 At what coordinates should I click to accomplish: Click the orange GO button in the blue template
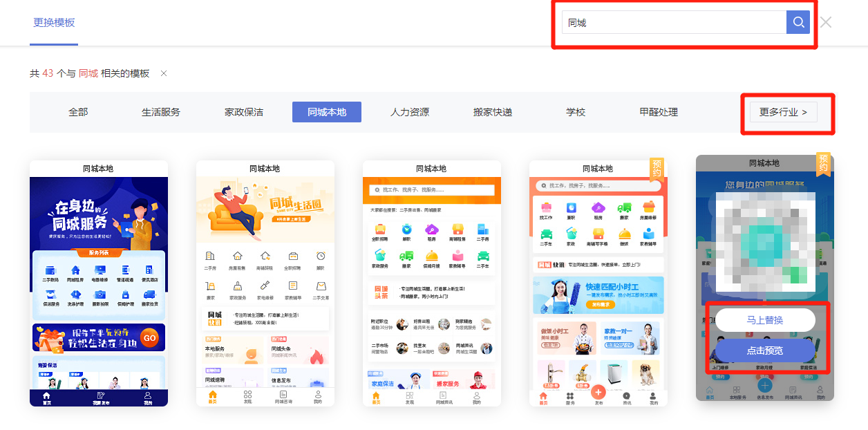click(149, 338)
